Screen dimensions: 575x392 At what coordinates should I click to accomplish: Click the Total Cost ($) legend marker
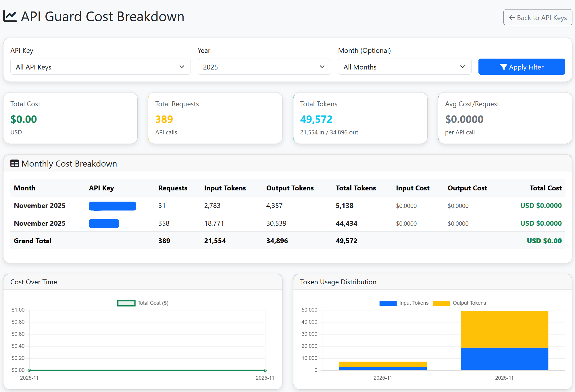point(126,303)
